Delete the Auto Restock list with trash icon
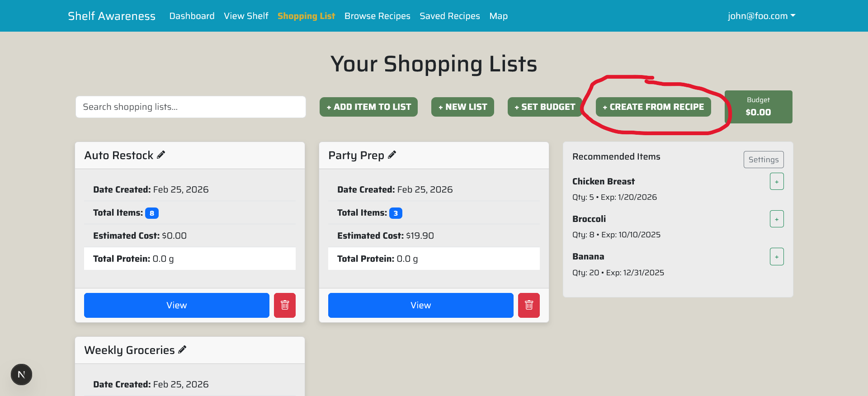Viewport: 868px width, 396px height. coord(285,305)
